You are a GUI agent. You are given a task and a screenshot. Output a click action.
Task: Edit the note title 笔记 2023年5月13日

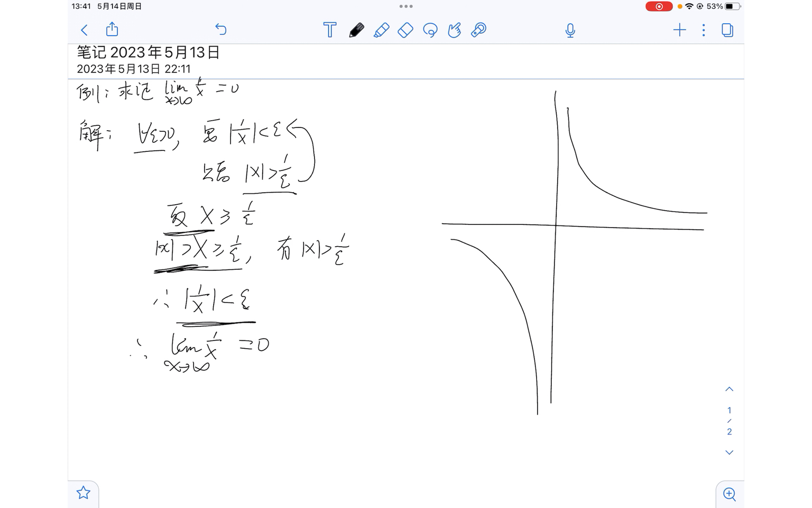coord(149,52)
